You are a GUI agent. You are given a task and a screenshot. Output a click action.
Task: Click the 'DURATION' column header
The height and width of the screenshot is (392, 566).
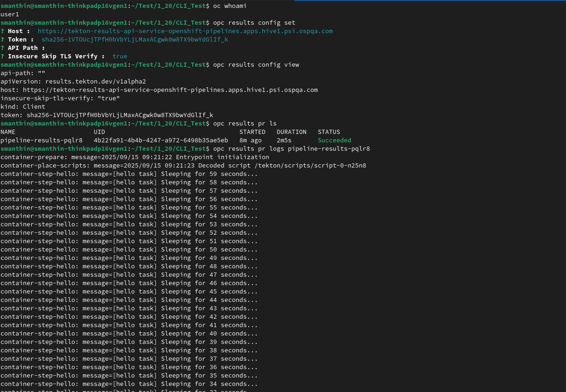(x=292, y=132)
